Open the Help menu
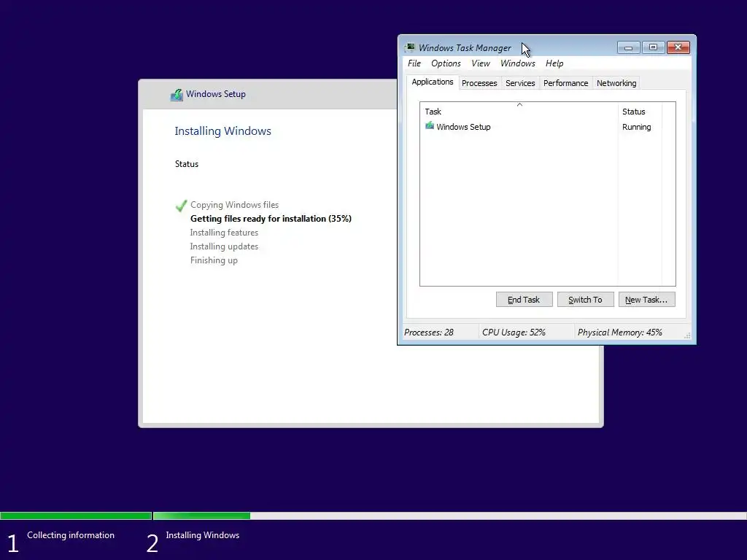Screen dimensions: 747x560 click(x=554, y=63)
